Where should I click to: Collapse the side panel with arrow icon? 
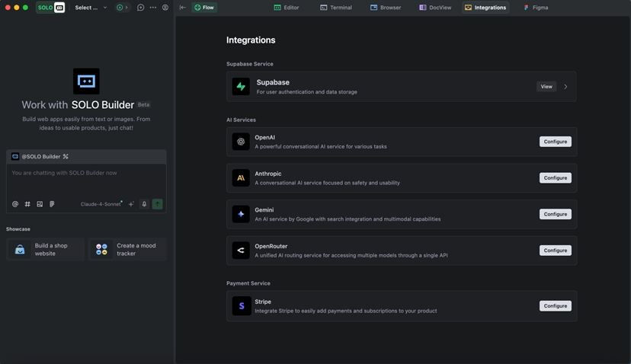point(183,8)
